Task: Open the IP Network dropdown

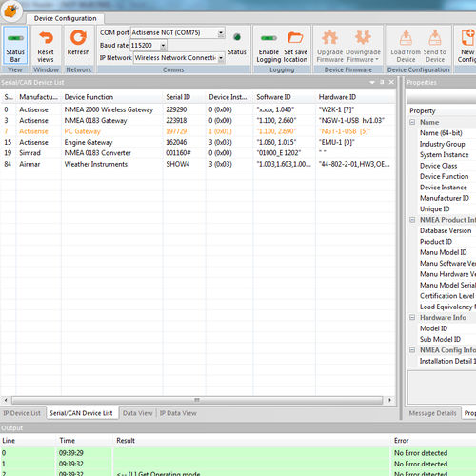Action: 221,58
